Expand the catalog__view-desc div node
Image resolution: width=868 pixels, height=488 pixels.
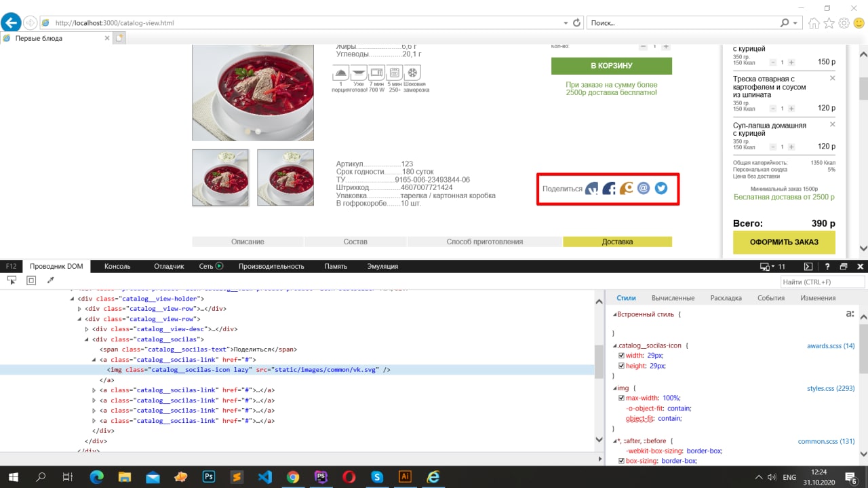[87, 329]
